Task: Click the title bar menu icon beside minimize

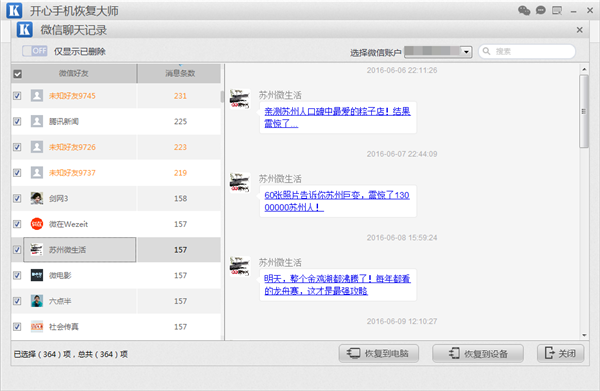Action: 557,10
